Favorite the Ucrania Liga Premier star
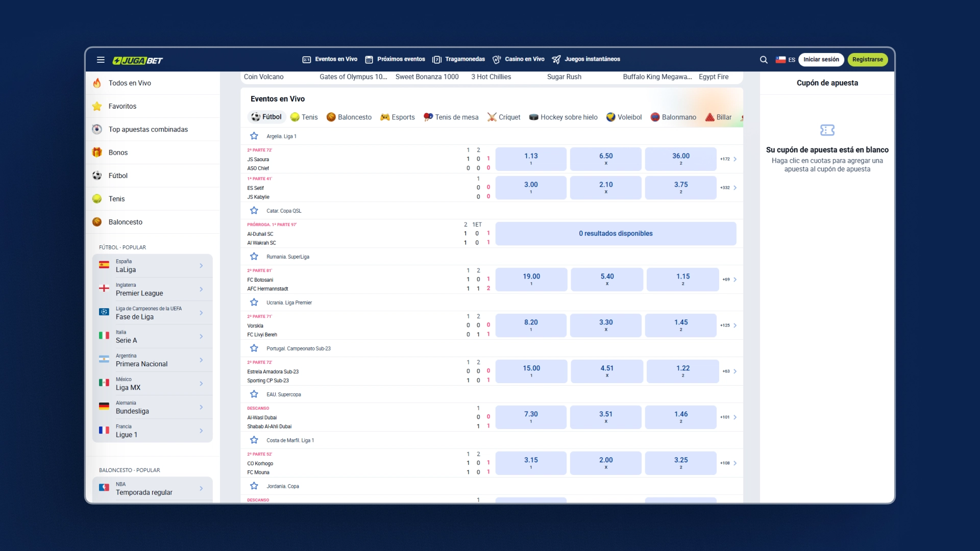 254,303
